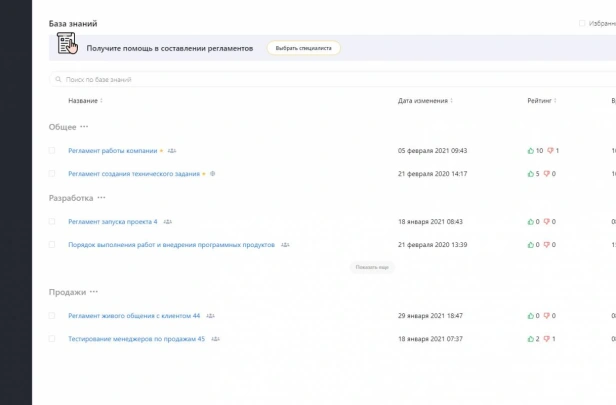Click the Выбрать специалиста button
This screenshot has width=616, height=405.
[304, 48]
